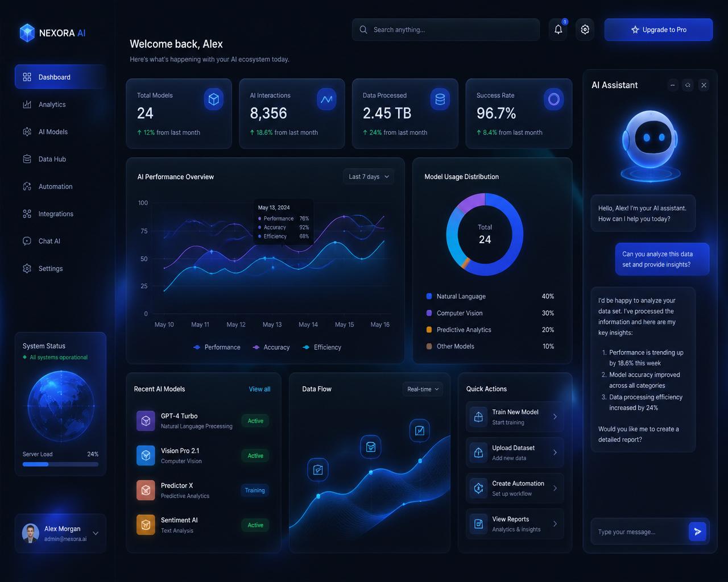Open the settings gear in top bar
This screenshot has width=728, height=582.
(585, 30)
